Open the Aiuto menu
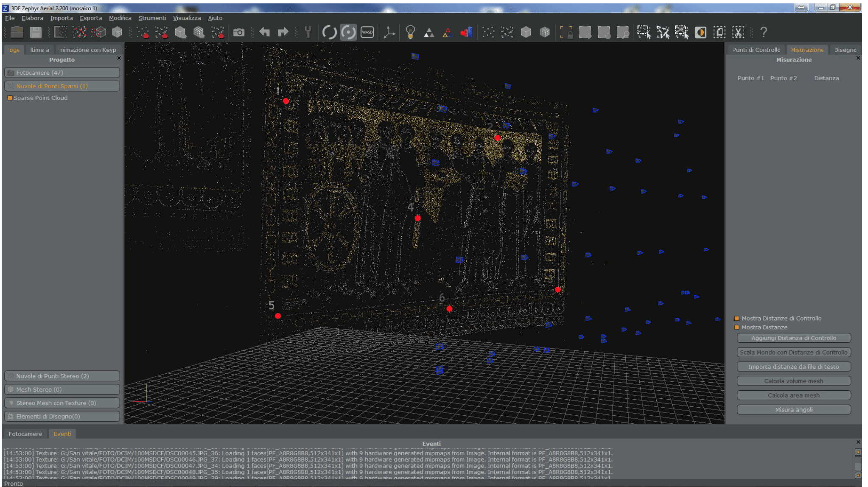The height and width of the screenshot is (487, 868). tap(215, 18)
